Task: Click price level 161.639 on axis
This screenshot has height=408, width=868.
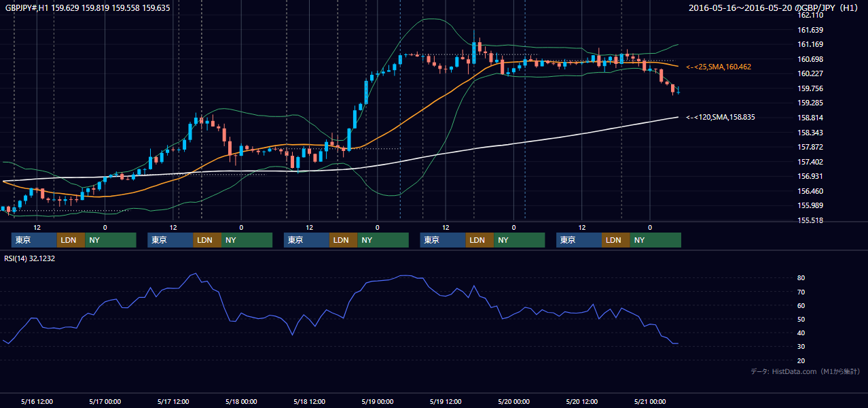Action: pyautogui.click(x=810, y=30)
